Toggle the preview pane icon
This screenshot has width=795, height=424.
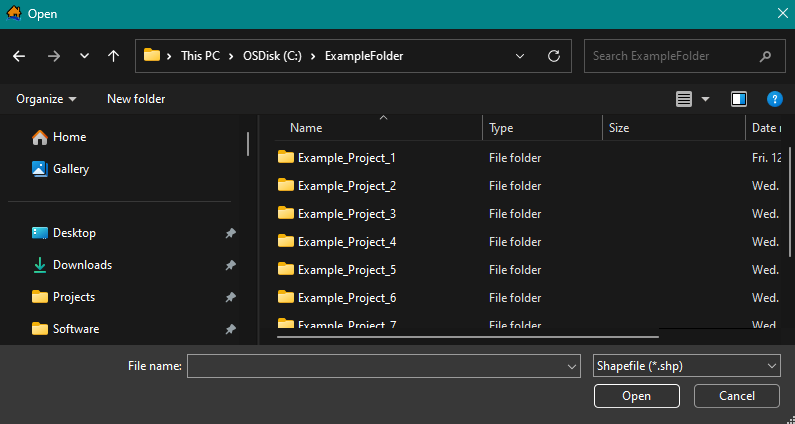[739, 99]
